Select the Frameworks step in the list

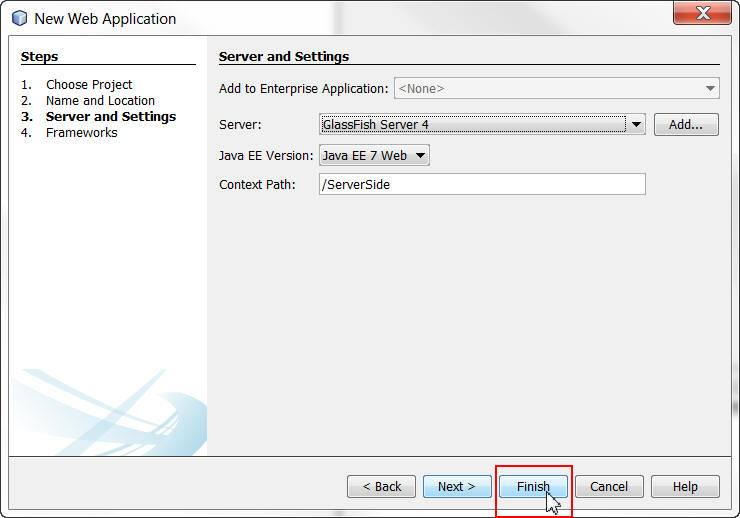point(81,132)
